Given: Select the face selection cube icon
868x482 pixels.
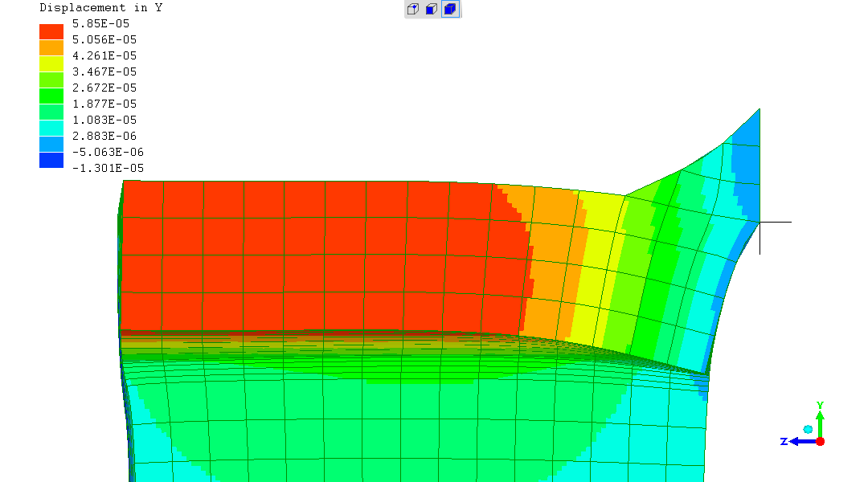Looking at the screenshot, I should tap(432, 10).
